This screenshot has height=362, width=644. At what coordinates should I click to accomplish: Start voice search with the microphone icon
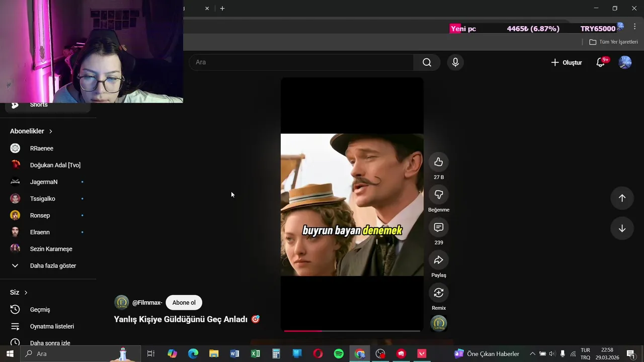pyautogui.click(x=455, y=62)
